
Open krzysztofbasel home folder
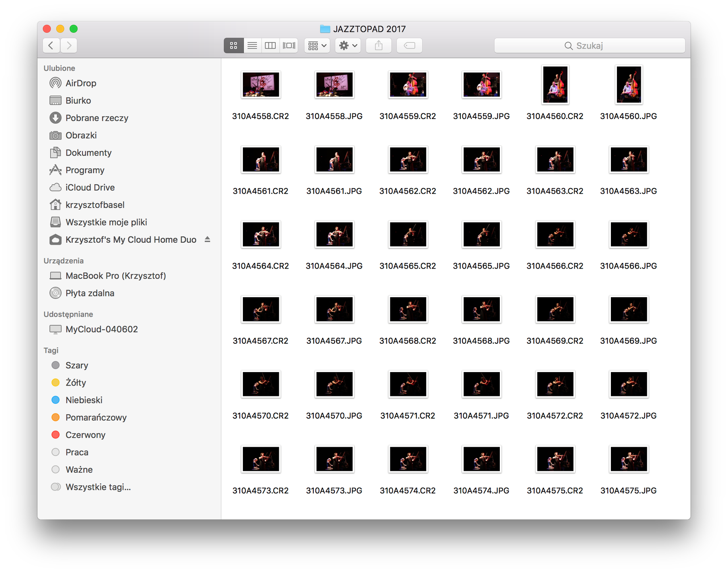[87, 205]
